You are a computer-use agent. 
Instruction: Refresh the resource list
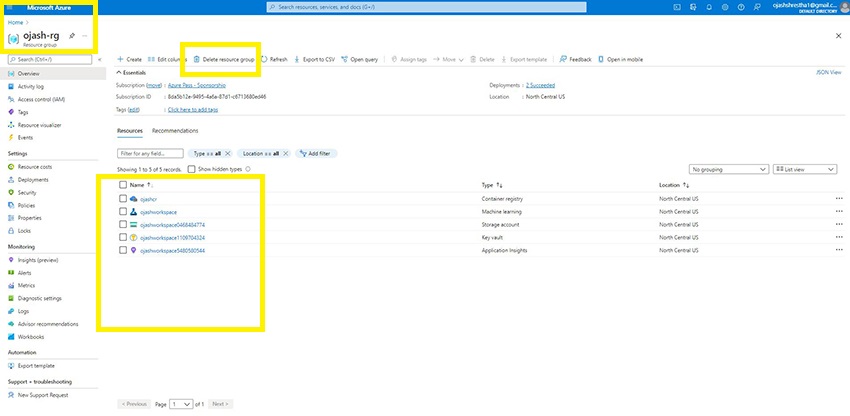pyautogui.click(x=274, y=59)
